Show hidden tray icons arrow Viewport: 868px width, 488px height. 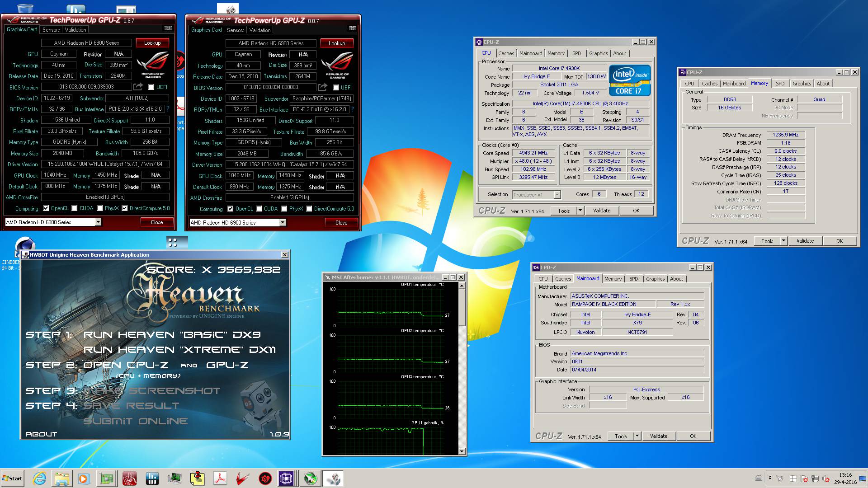(770, 478)
